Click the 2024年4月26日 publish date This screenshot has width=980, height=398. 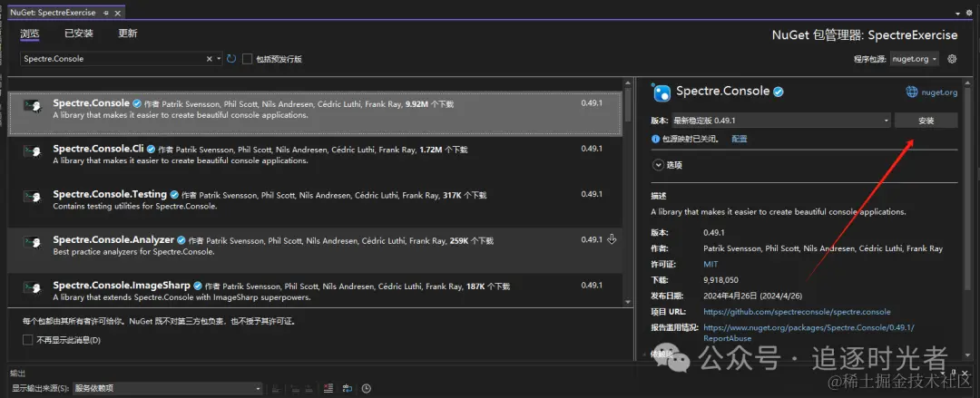[752, 296]
